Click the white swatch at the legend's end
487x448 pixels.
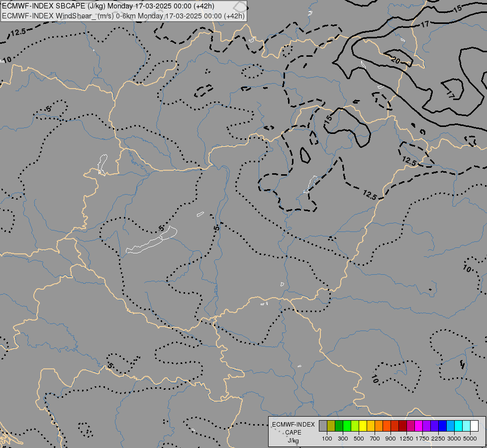tap(474, 426)
